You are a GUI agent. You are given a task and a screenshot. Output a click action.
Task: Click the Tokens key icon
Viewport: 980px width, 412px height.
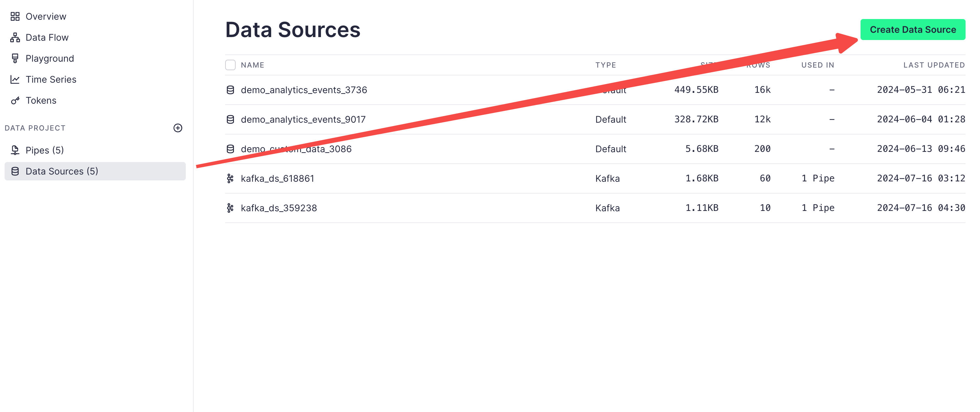15,100
